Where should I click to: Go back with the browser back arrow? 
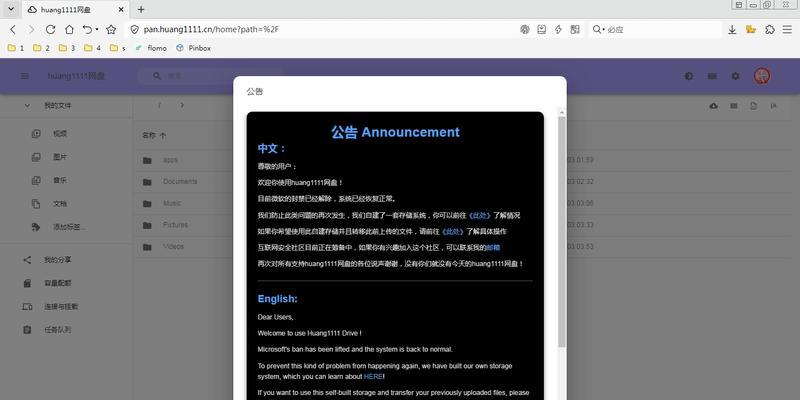[x=13, y=30]
